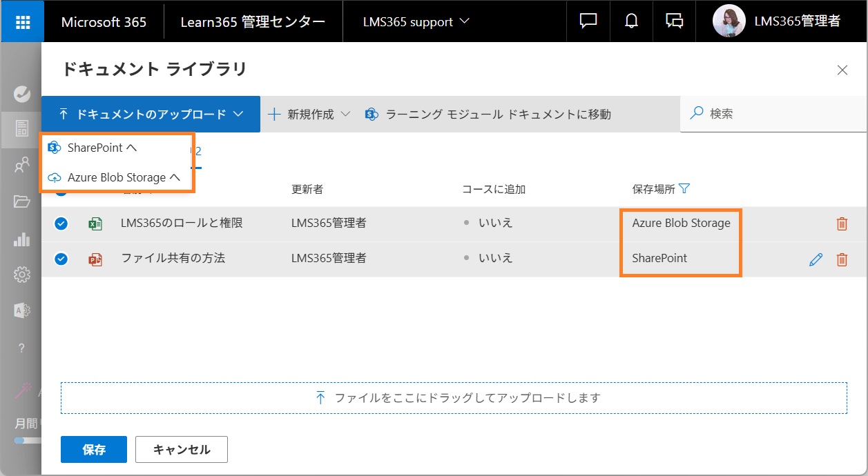Open Learn365 管理センター link
The image size is (868, 476).
coord(253,21)
